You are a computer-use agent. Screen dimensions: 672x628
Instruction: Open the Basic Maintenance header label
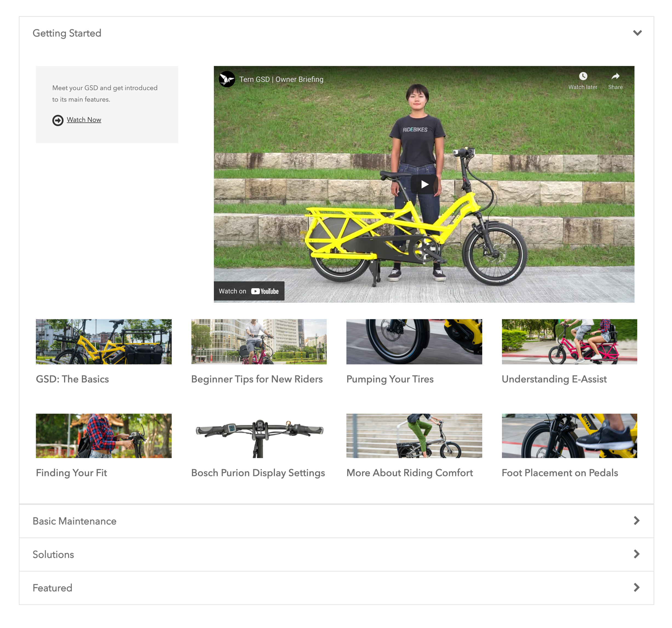coord(74,521)
